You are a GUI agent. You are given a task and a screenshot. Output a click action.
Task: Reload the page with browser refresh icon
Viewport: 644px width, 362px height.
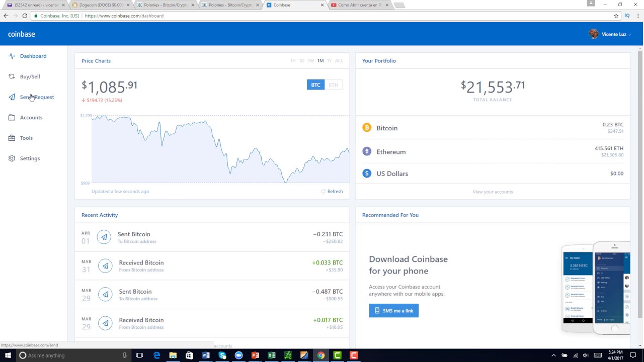tap(25, 16)
